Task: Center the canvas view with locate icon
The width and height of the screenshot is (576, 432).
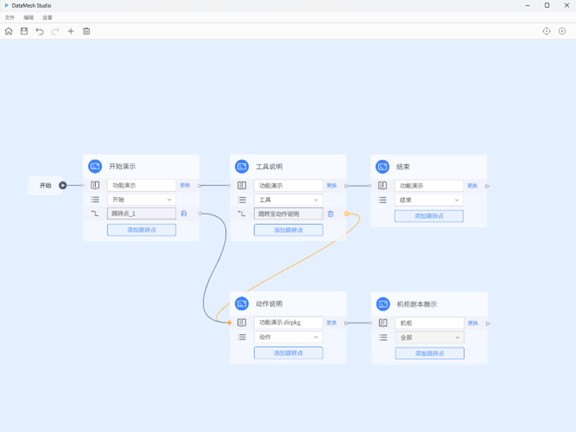Action: click(546, 31)
